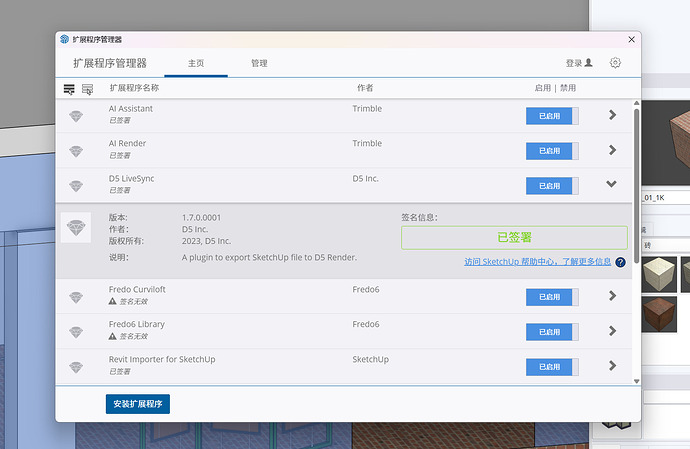Expand AI Assistant details chevron

click(x=612, y=115)
